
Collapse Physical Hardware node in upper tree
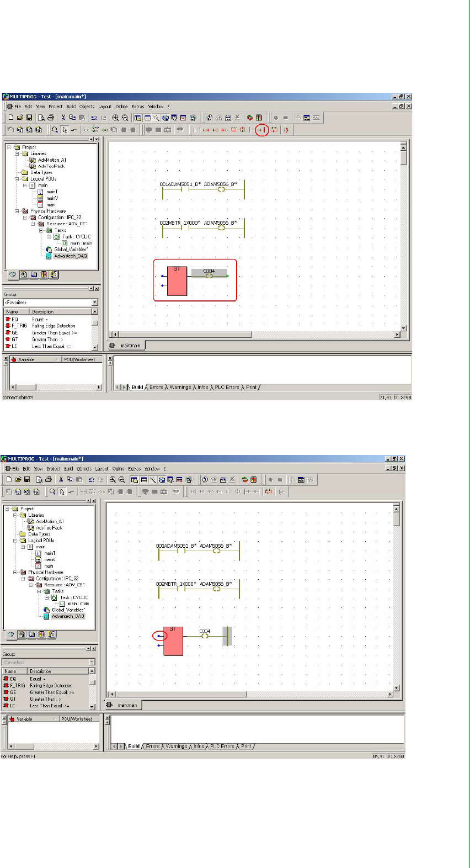coord(17,211)
